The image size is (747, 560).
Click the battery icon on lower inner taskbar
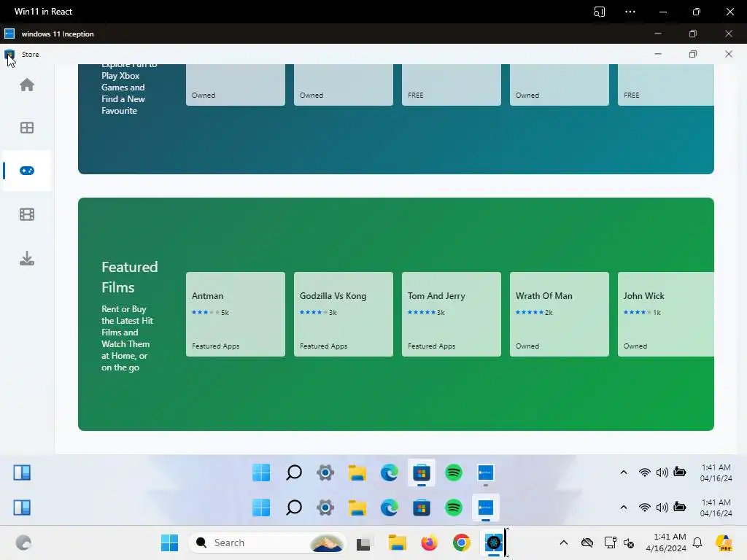pos(680,507)
